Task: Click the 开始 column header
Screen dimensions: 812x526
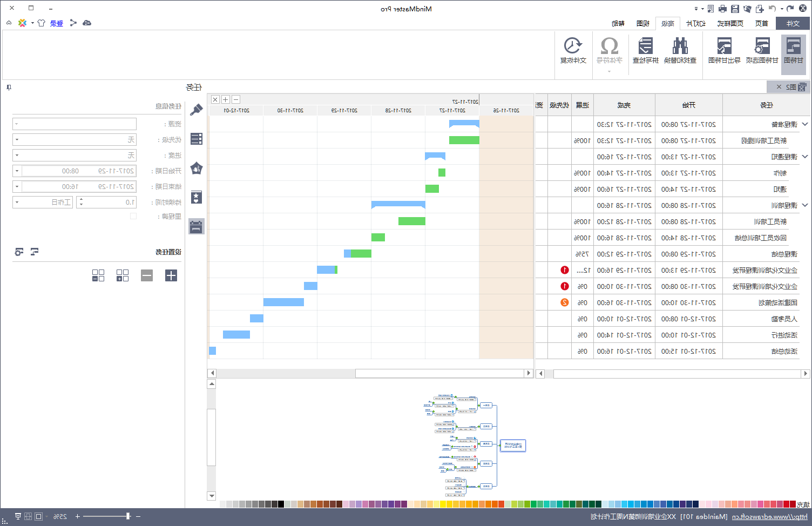Action: pyautogui.click(x=688, y=105)
